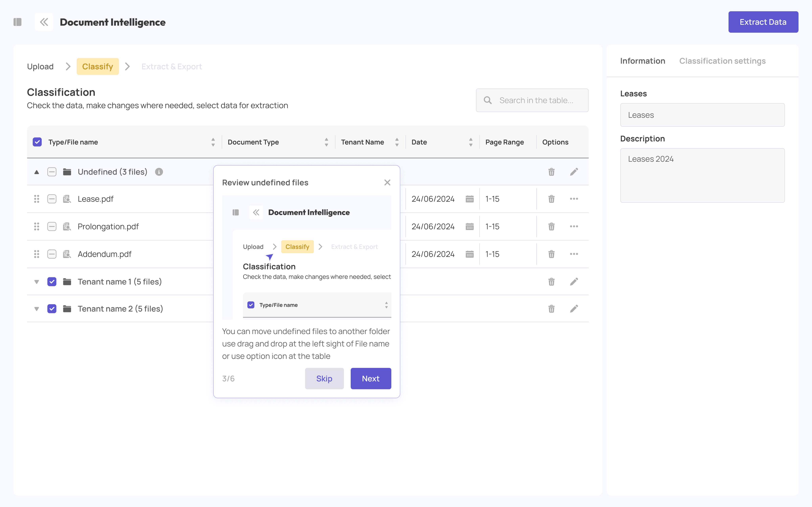Click the info icon next to Undefined folder
The image size is (812, 507).
(x=159, y=172)
